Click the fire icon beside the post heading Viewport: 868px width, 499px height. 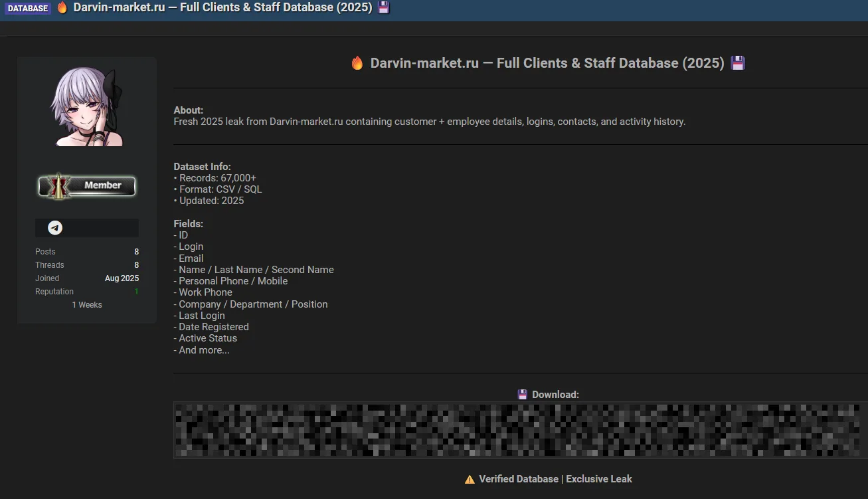point(357,63)
